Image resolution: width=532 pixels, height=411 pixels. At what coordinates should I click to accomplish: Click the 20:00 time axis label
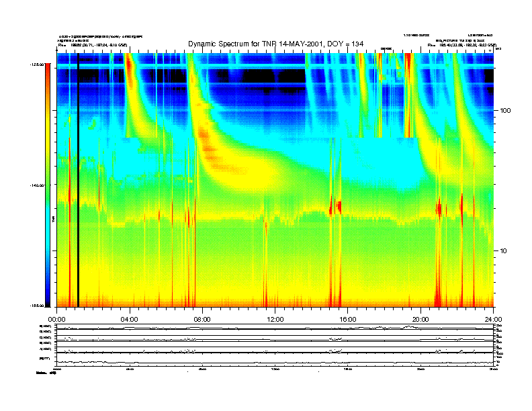420,320
